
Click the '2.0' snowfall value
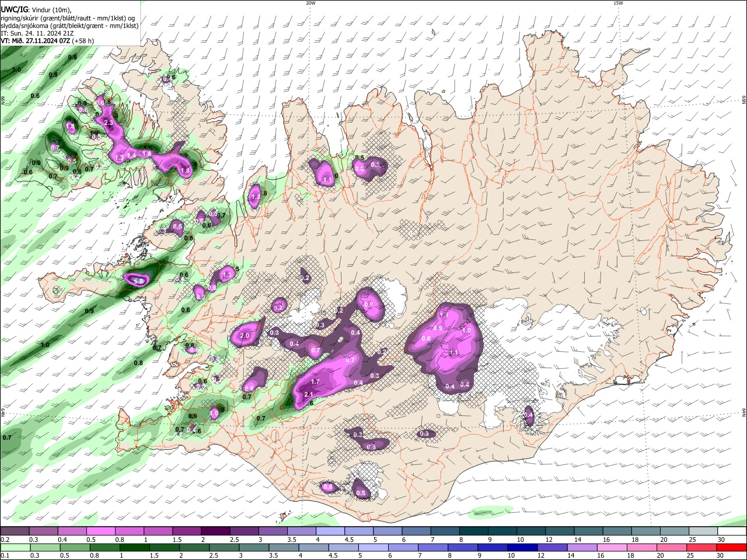[245, 336]
